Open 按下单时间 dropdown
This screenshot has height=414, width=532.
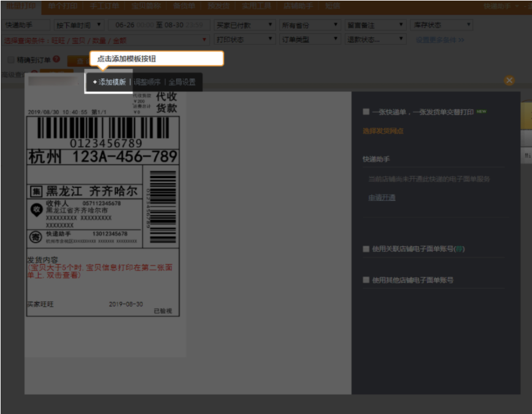coord(79,25)
